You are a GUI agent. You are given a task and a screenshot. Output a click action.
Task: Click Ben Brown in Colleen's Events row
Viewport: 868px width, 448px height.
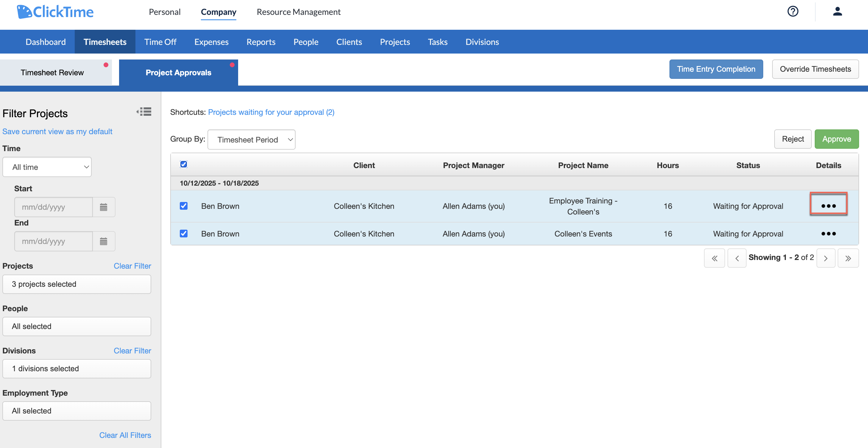[220, 234]
